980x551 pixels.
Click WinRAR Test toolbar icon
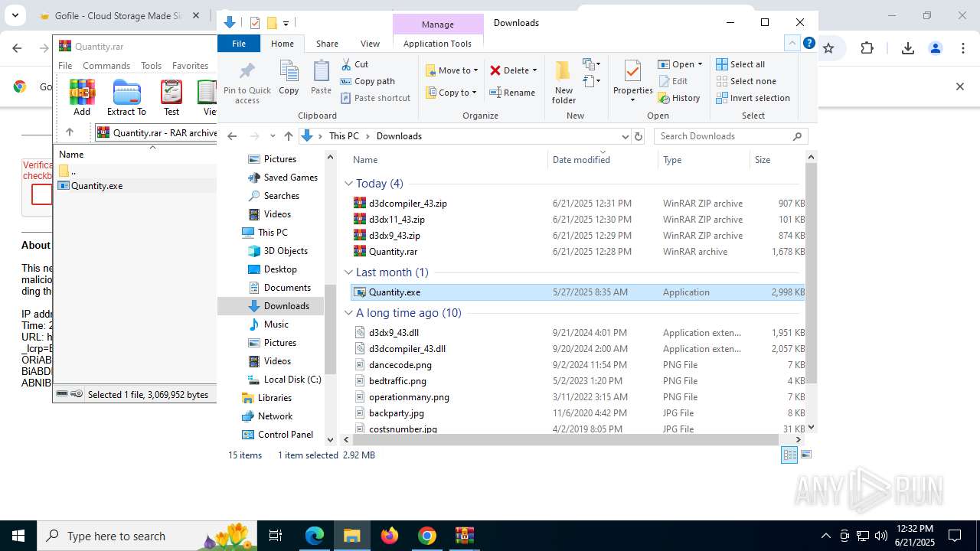pos(171,97)
